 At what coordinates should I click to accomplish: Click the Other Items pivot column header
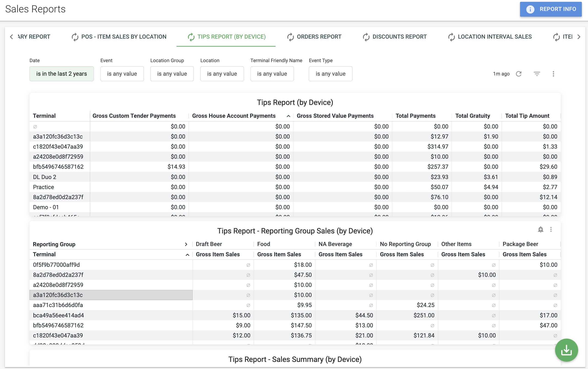pos(456,244)
